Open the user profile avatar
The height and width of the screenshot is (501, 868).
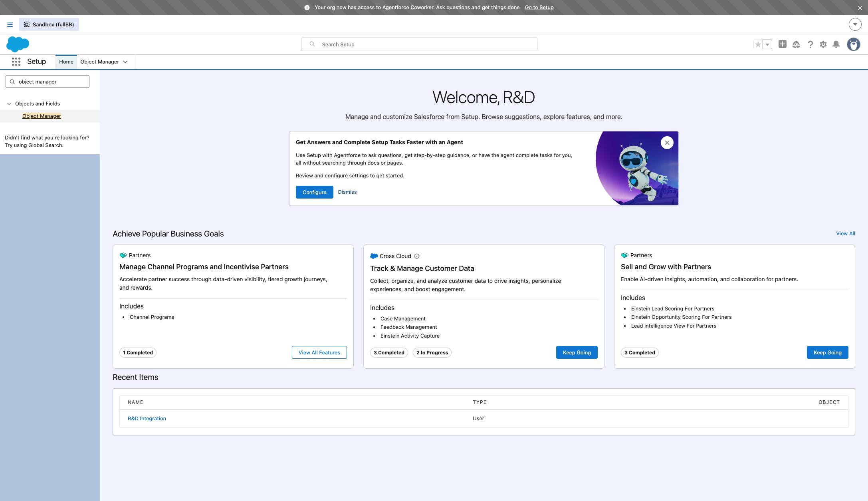click(854, 44)
